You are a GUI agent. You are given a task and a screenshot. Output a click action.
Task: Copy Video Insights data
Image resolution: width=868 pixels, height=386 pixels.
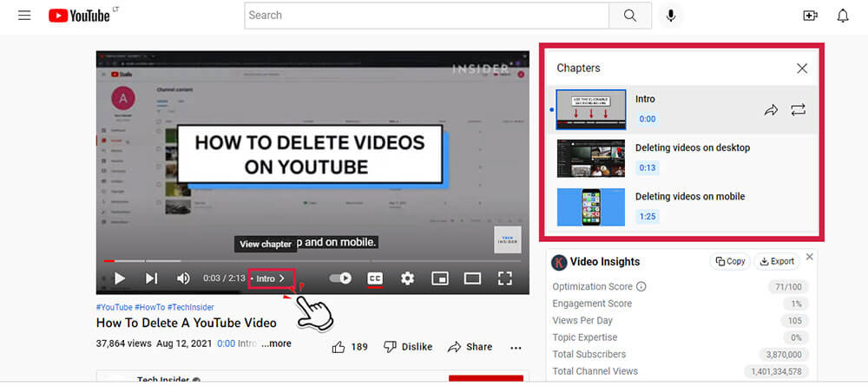(x=730, y=262)
